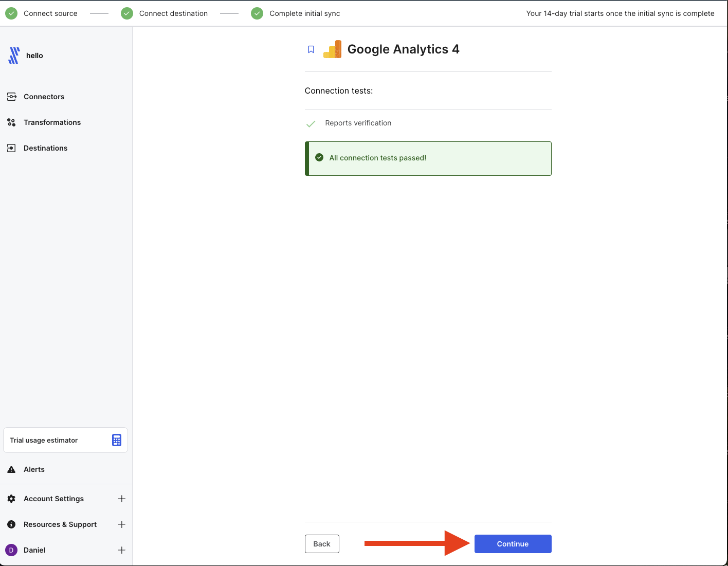Expand Resources & Support with the plus icon
728x566 pixels.
[122, 524]
